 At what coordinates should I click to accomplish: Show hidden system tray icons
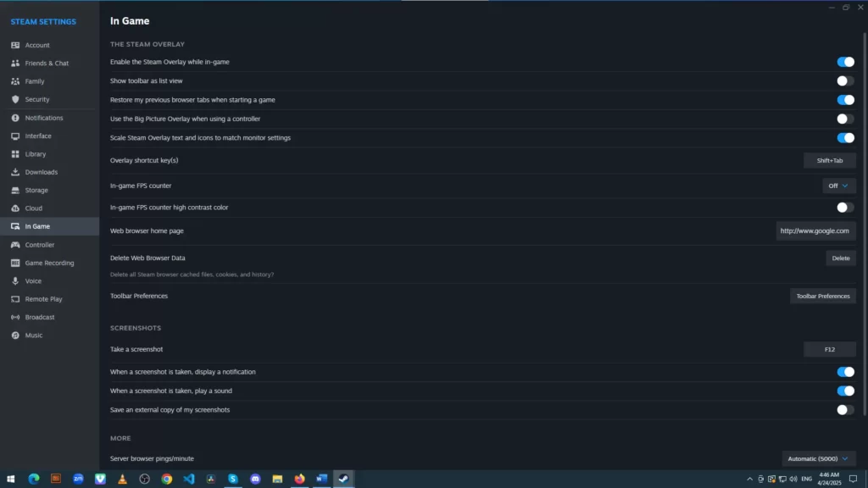[749, 480]
